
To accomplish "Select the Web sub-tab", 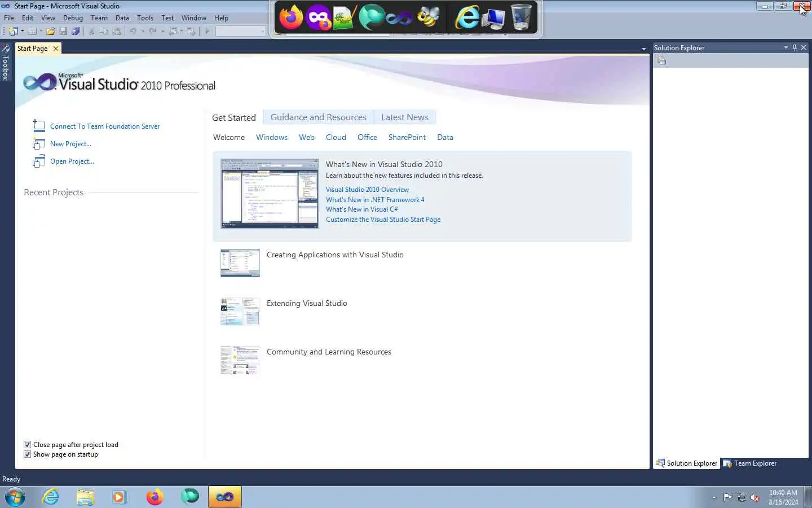I will [x=307, y=137].
